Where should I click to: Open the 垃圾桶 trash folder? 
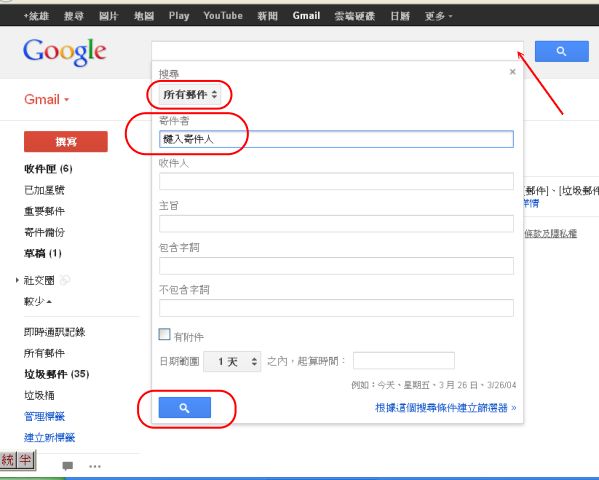tap(39, 395)
